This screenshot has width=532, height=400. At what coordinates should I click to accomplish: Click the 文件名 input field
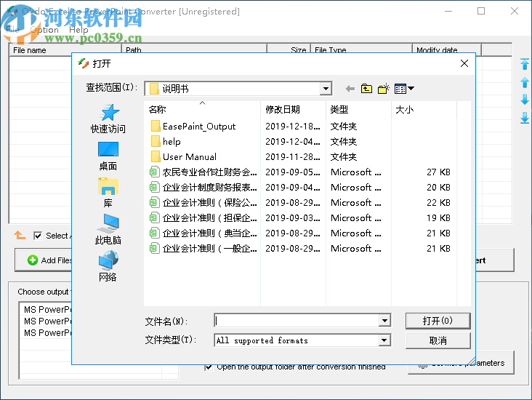pos(297,321)
